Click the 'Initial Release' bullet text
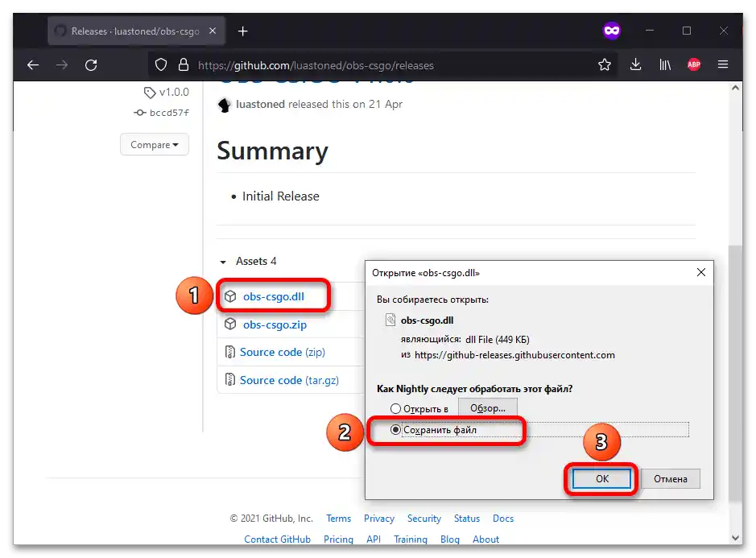Viewport: 756px width, 558px height. point(281,196)
